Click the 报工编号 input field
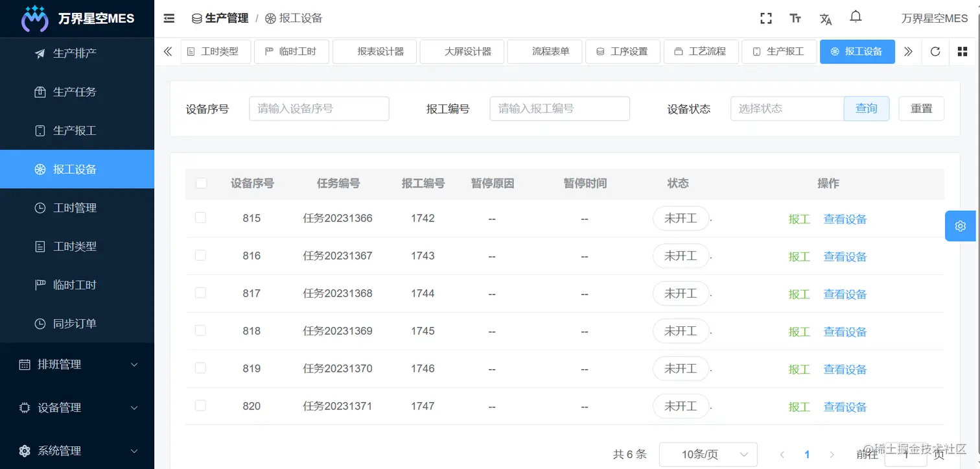This screenshot has height=469, width=980. point(559,108)
